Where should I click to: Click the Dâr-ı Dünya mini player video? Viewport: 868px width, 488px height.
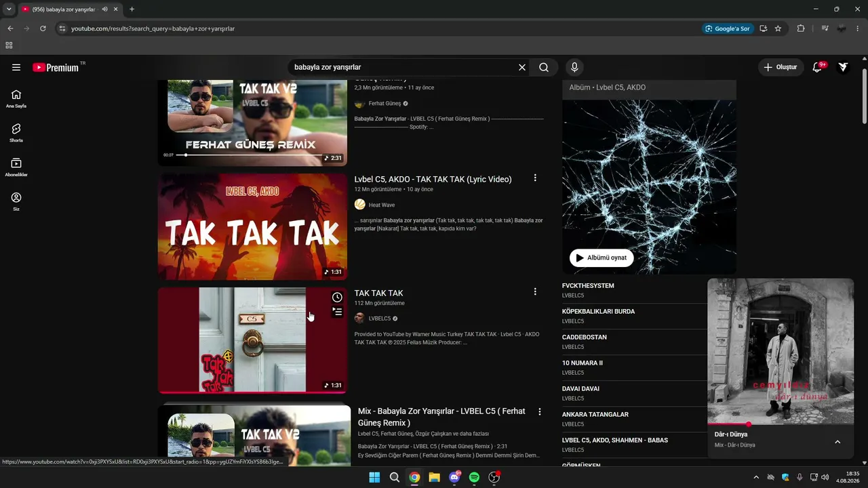781,351
